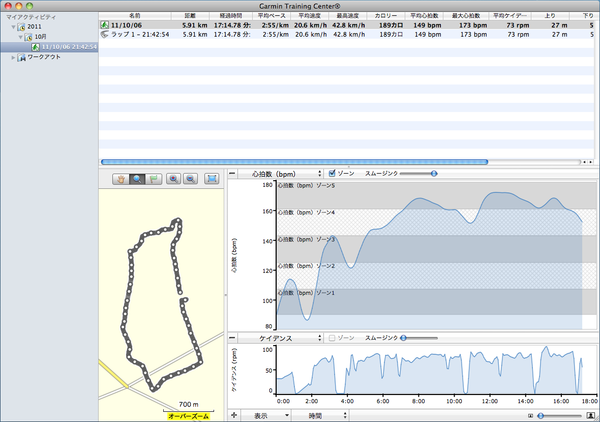Sort by カロリー column header
Image resolution: width=600 pixels, height=422 pixels.
386,16
